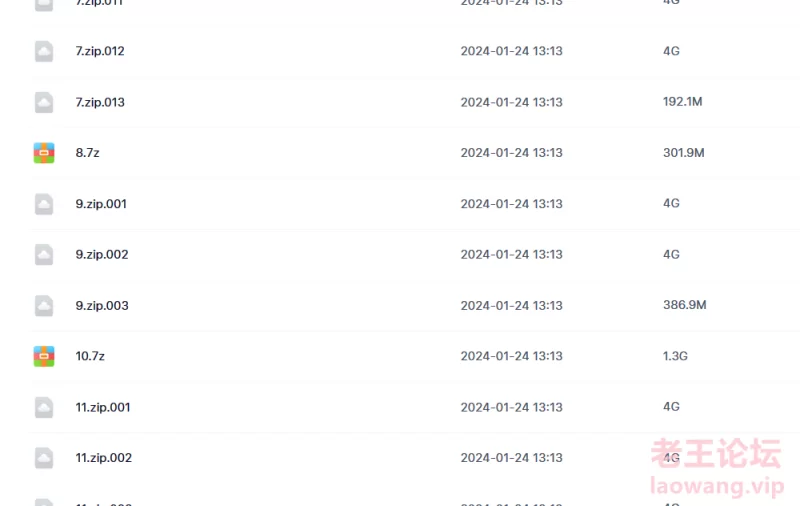The width and height of the screenshot is (800, 506).
Task: Click the 9.zip.002 file name
Action: 102,255
